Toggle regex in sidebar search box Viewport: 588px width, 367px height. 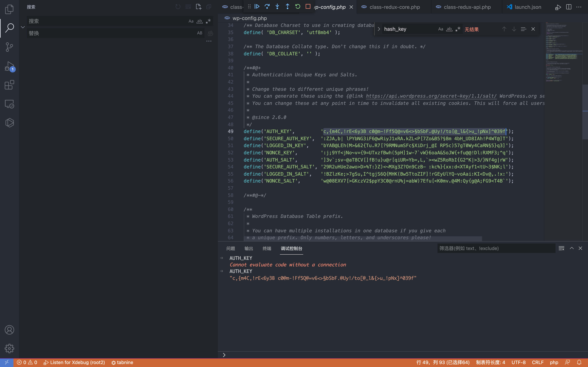click(x=208, y=21)
